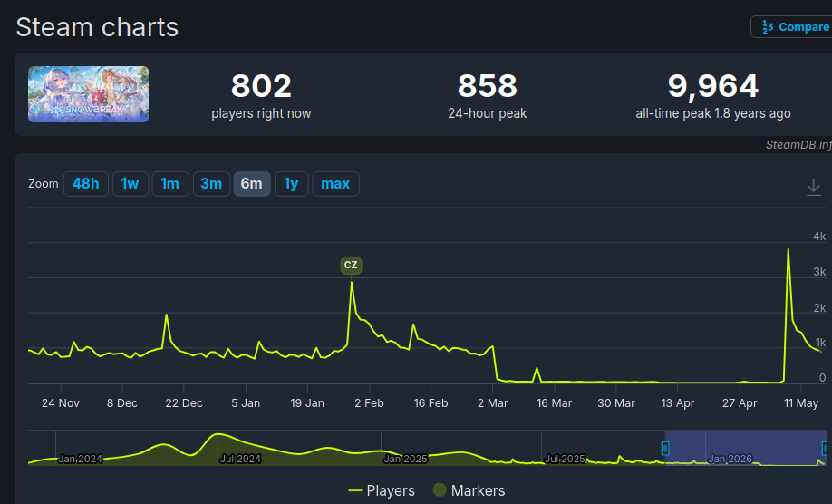Switch zoom to 1m
This screenshot has height=504, width=832.
170,184
